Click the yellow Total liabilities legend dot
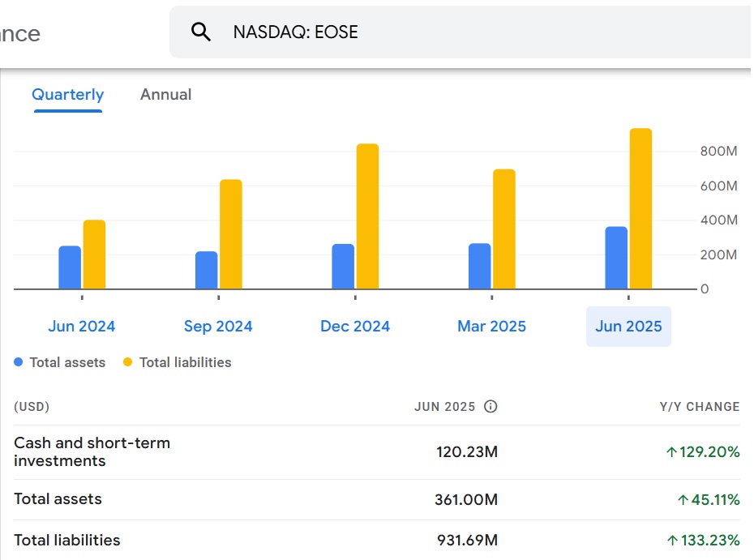The width and height of the screenshot is (754, 560). click(127, 362)
